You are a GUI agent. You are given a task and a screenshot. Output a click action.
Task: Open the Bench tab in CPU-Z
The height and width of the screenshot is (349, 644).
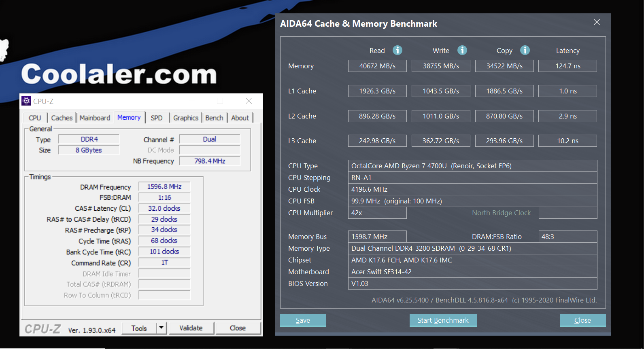click(x=214, y=118)
